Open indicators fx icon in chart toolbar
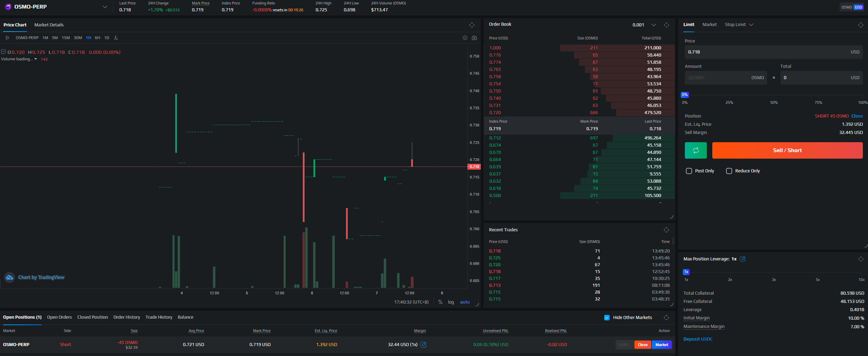The image size is (868, 356). click(x=116, y=38)
